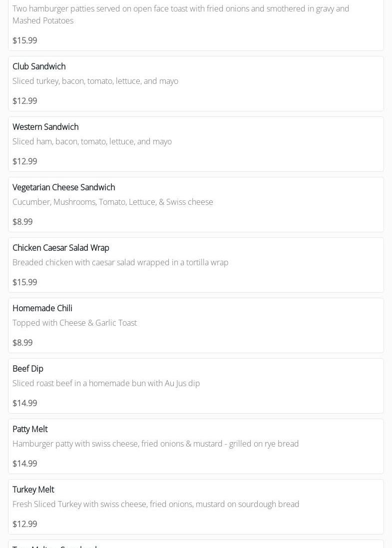Choose the Chicken Caesar Salad Wrap title
This screenshot has height=548, width=392.
60,248
